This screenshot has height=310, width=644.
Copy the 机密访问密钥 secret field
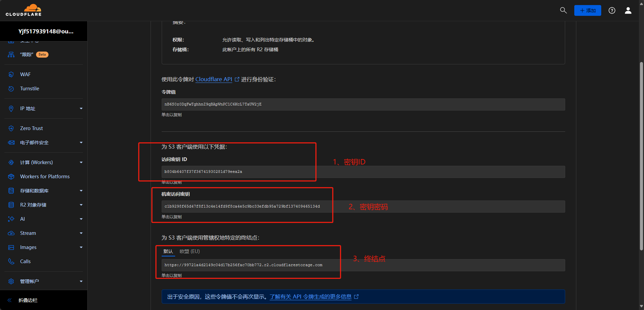pyautogui.click(x=363, y=207)
